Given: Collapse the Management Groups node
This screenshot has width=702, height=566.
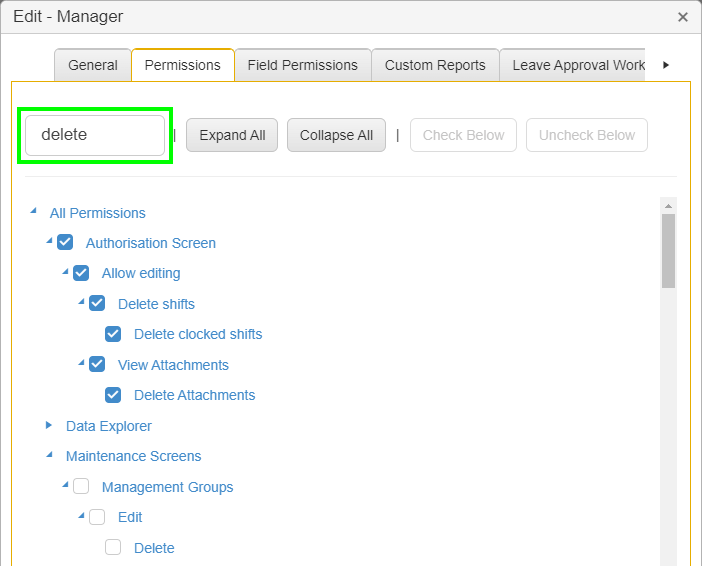Looking at the screenshot, I should (65, 485).
